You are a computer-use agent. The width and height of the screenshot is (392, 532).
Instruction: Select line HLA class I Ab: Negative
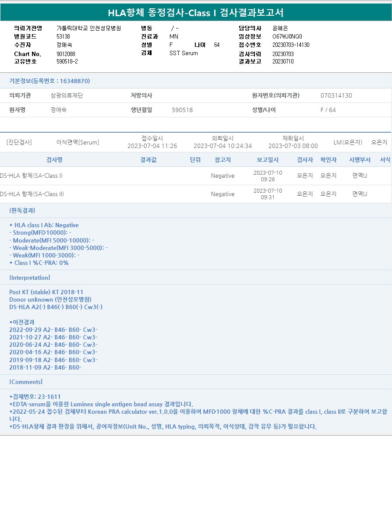click(44, 225)
